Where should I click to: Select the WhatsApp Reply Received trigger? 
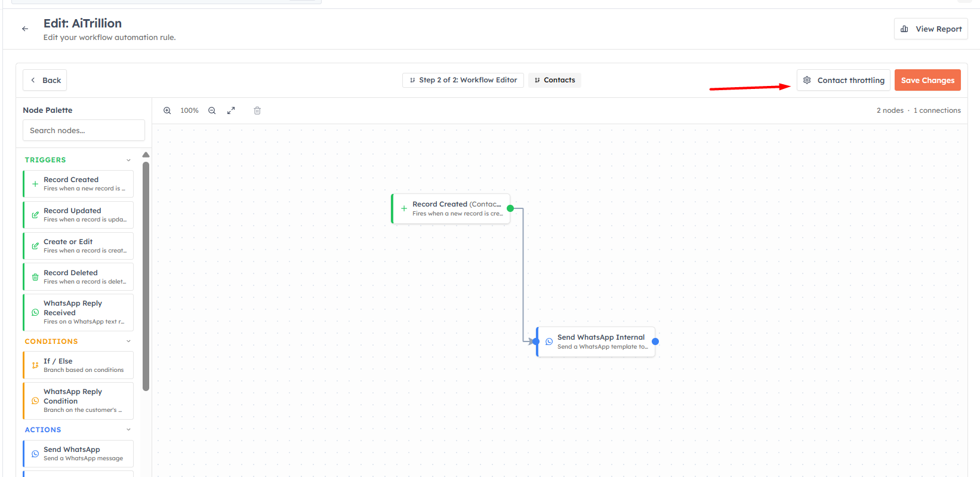(78, 312)
